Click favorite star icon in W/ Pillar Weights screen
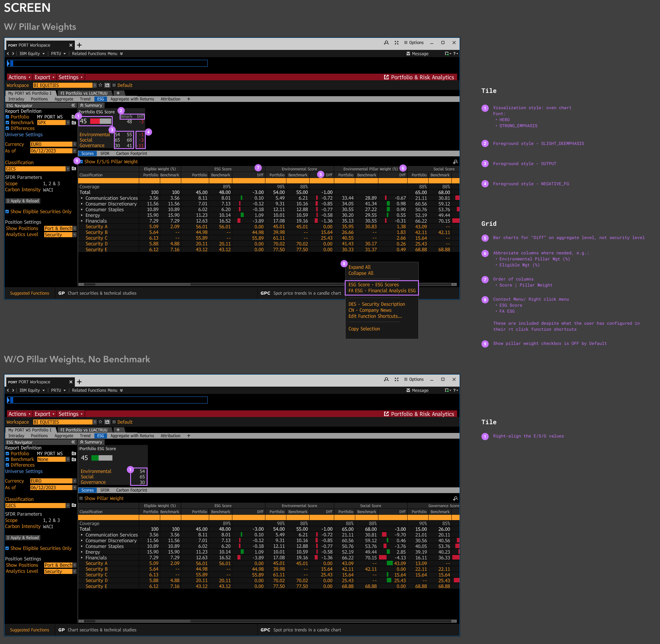Viewport: 660px width, 644px height. point(100,85)
